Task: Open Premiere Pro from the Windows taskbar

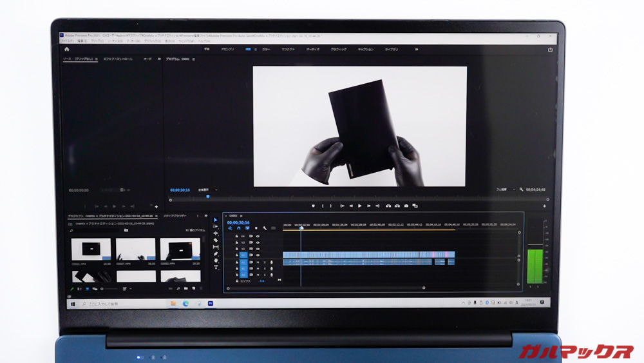Action: [211, 303]
